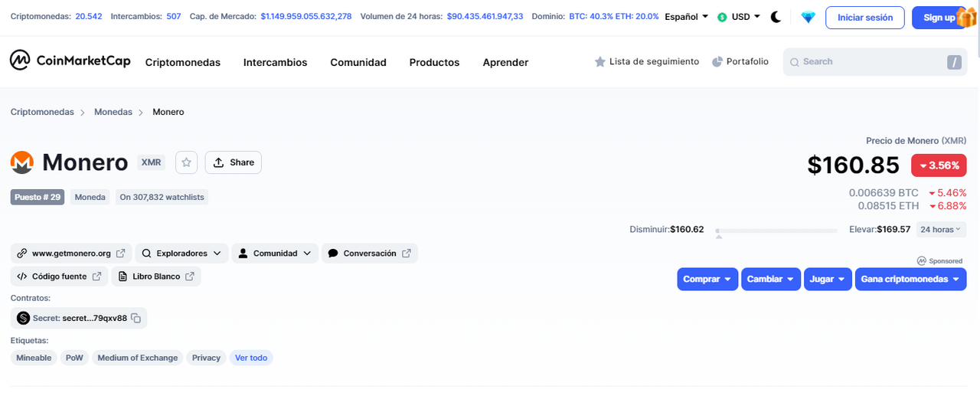Screen dimensions: 980x396
Task: Expand the Jugar dropdown
Action: (x=828, y=279)
